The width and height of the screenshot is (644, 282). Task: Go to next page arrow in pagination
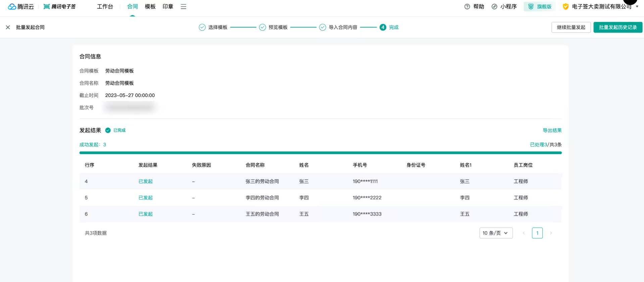pyautogui.click(x=551, y=233)
